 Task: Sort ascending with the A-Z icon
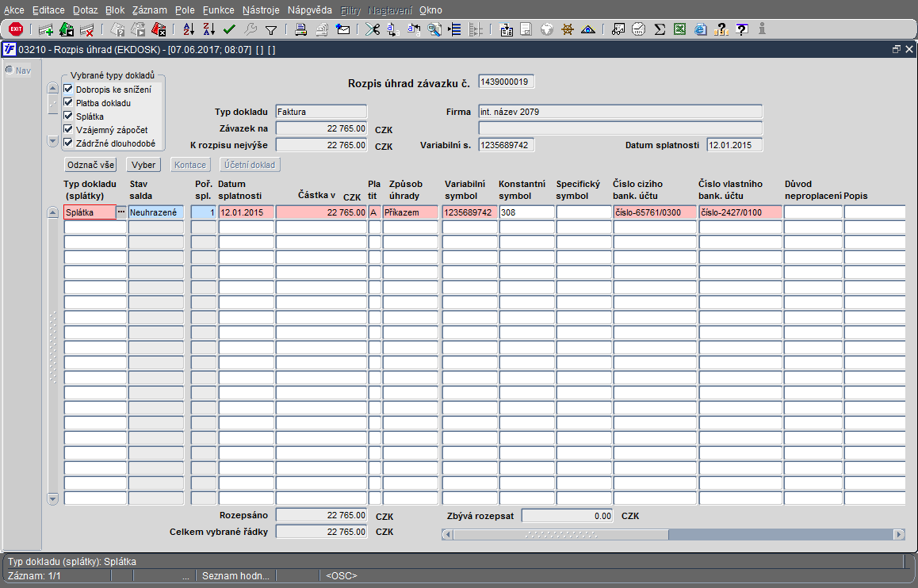tap(189, 29)
